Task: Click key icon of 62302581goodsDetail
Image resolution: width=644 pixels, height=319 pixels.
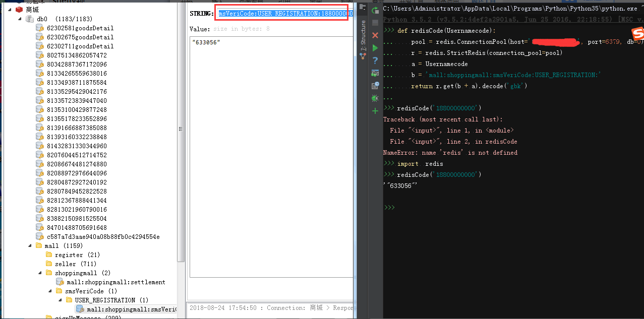Action: click(x=40, y=28)
